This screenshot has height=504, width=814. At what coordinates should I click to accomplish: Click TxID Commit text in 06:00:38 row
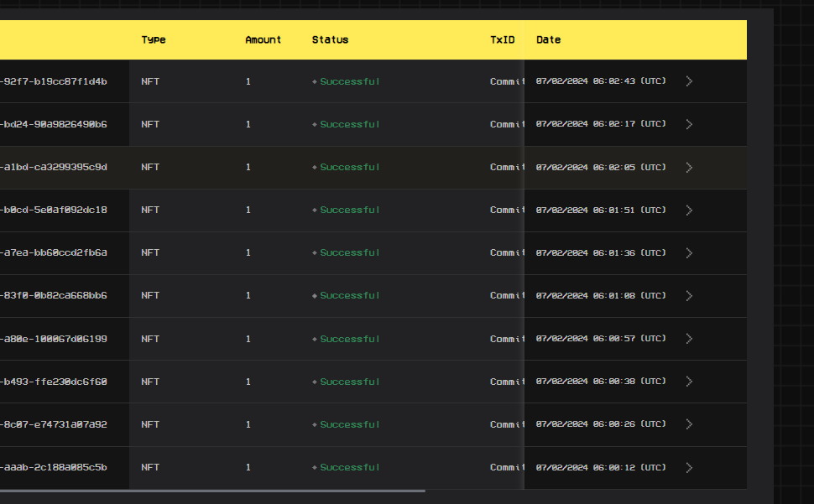(507, 382)
